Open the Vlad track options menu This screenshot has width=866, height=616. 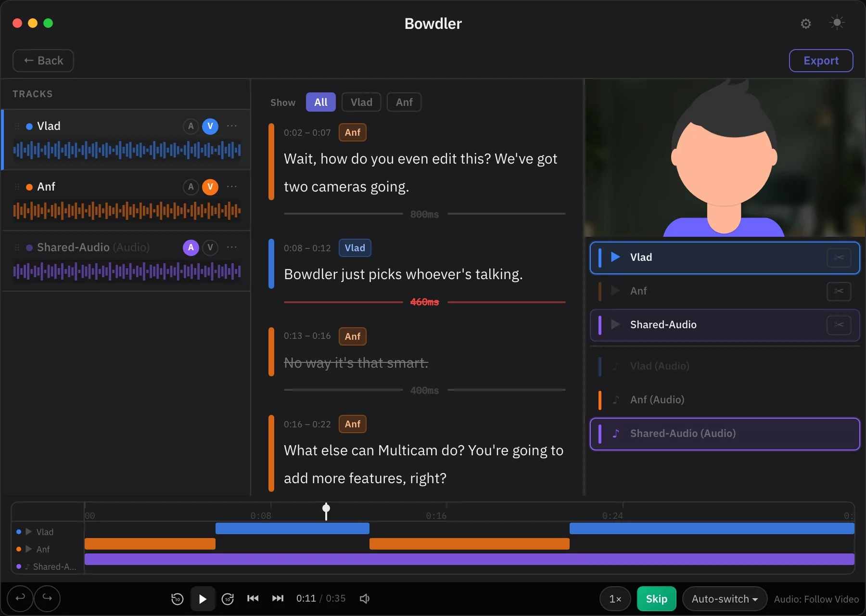232,126
